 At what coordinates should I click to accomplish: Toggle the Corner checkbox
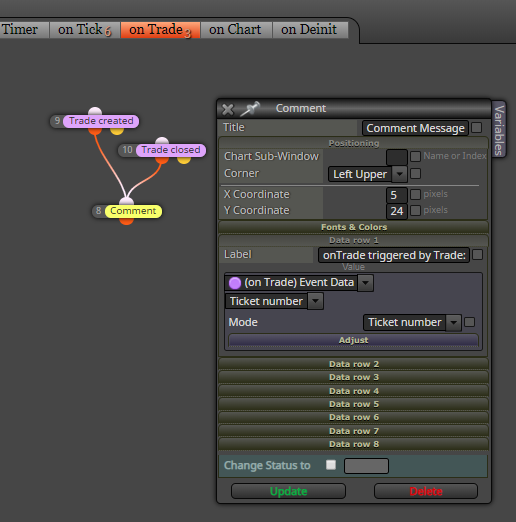click(x=415, y=174)
